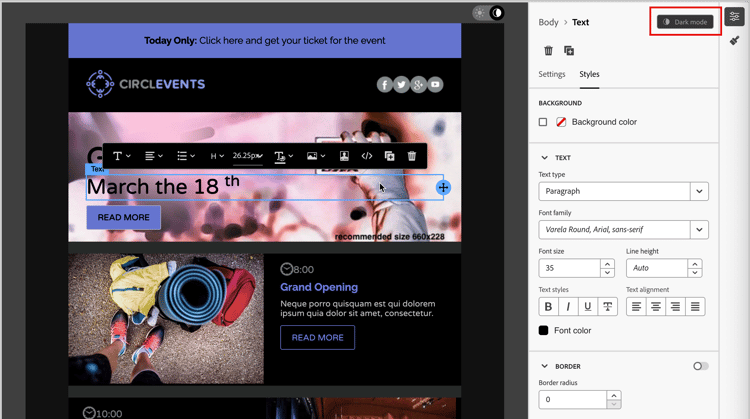This screenshot has height=419, width=750.
Task: Open the insert image tool in floating toolbar
Action: pyautogui.click(x=316, y=156)
